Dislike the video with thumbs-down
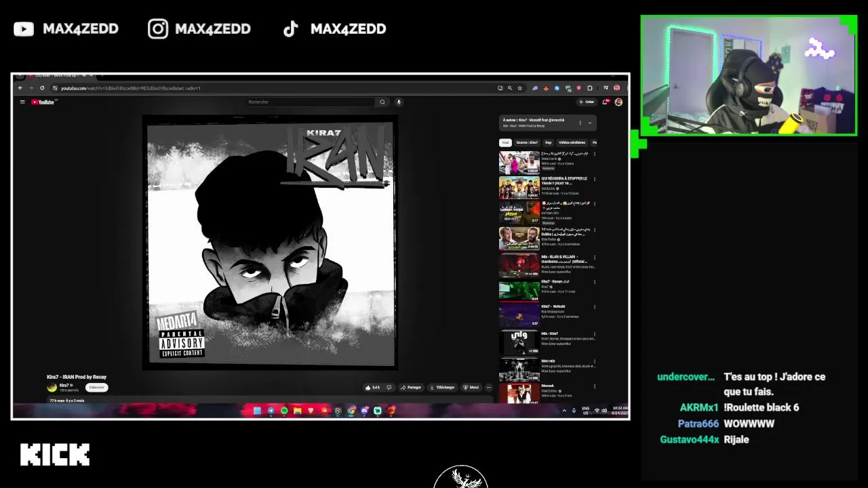The image size is (868, 488). tap(389, 388)
